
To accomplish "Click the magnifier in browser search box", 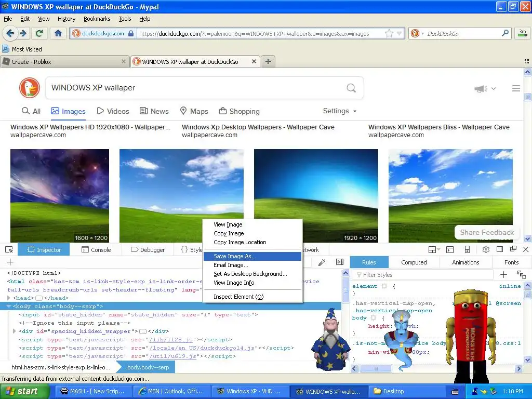I will [505, 33].
